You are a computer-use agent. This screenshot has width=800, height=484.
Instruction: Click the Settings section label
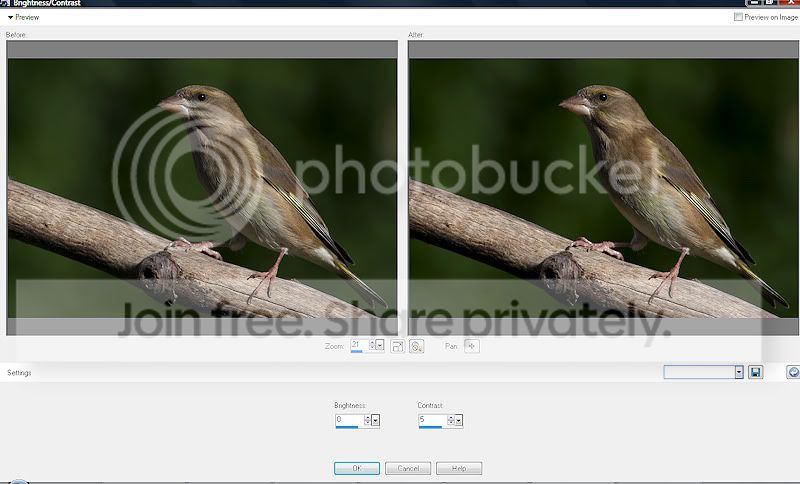(x=19, y=373)
